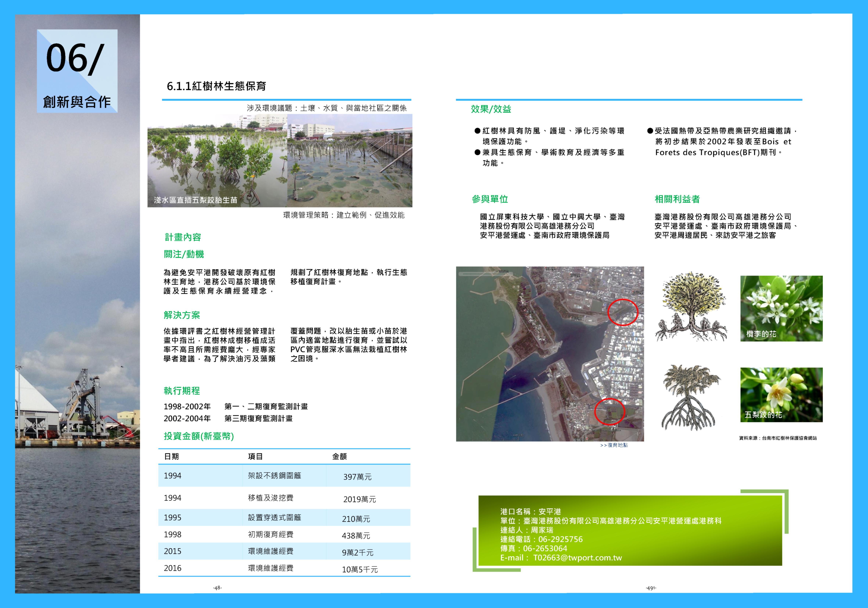The image size is (868, 608).
Task: Click the lower mangrove root illustration
Action: (x=691, y=397)
